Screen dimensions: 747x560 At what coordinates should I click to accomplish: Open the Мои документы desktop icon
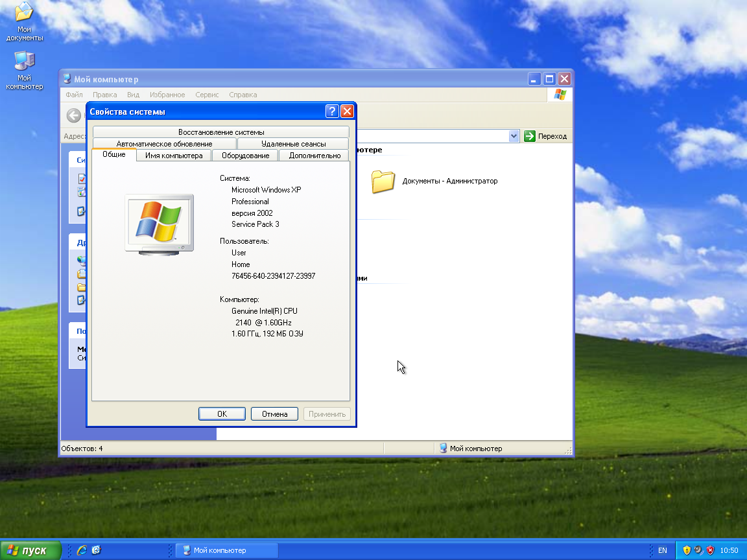pyautogui.click(x=25, y=13)
